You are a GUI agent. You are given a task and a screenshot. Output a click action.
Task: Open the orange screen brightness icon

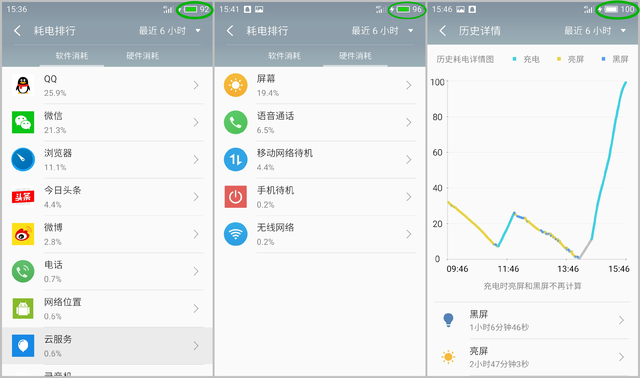click(236, 85)
